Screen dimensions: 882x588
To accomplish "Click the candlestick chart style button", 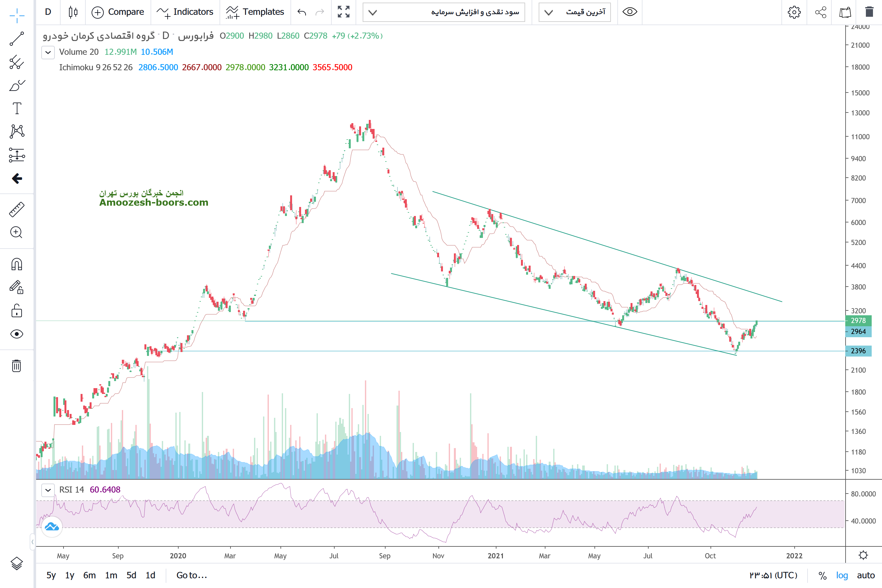I will point(73,12).
